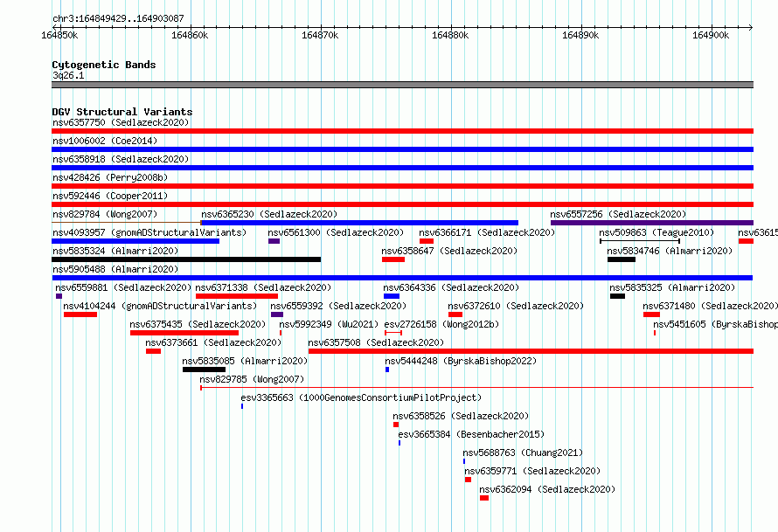778x532 pixels.
Task: Click the nsv6365230 (Sedlazeck2020) label
Action: point(269,214)
